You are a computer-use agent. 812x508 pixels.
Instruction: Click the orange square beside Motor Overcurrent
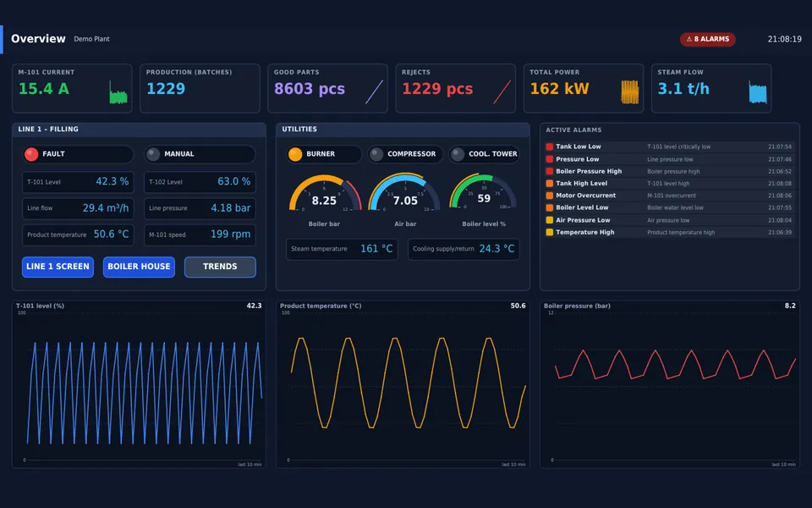550,196
